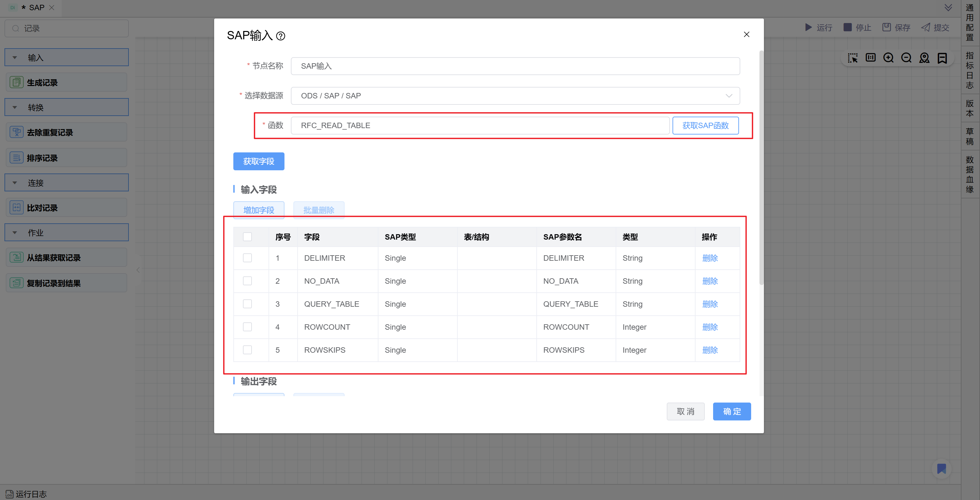The height and width of the screenshot is (500, 980).
Task: Check the DELIMITER row checkbox
Action: [247, 258]
